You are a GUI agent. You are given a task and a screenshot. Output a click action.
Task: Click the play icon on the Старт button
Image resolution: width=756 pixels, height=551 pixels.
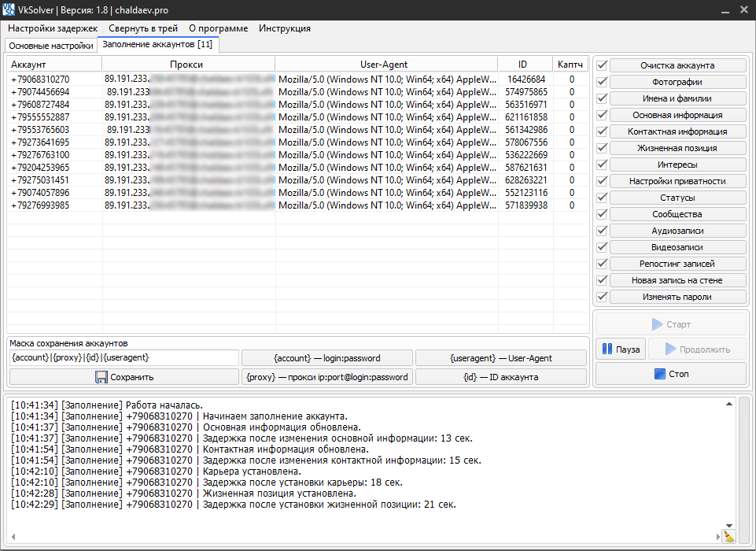[656, 324]
